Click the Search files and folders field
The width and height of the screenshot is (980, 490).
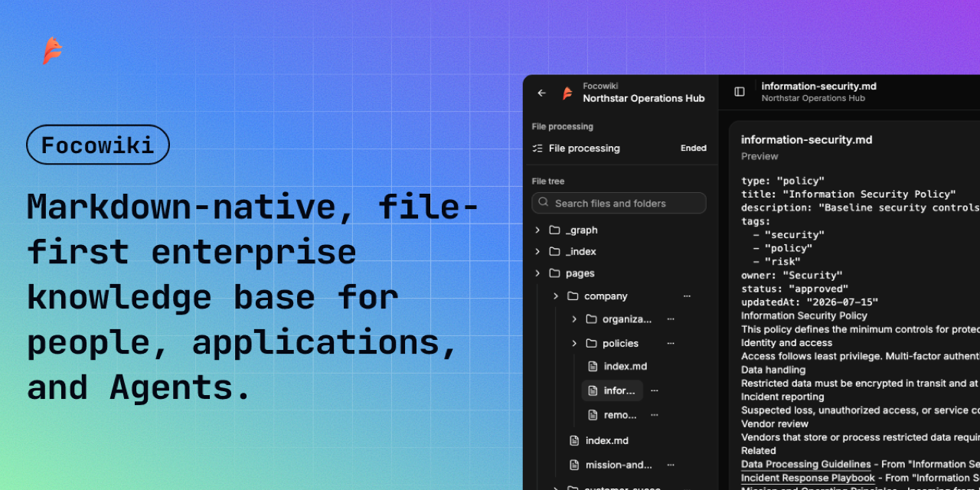(619, 203)
